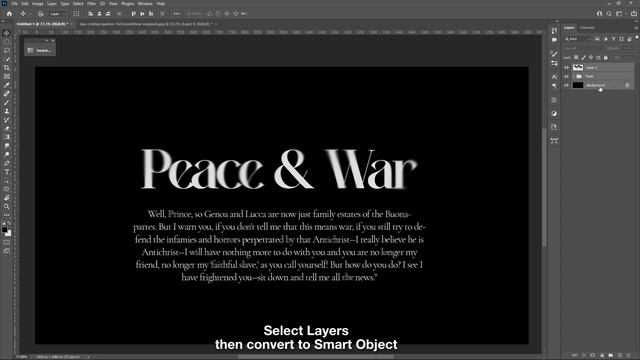Select the Gradient tool
640x360 pixels.
(x=7, y=137)
